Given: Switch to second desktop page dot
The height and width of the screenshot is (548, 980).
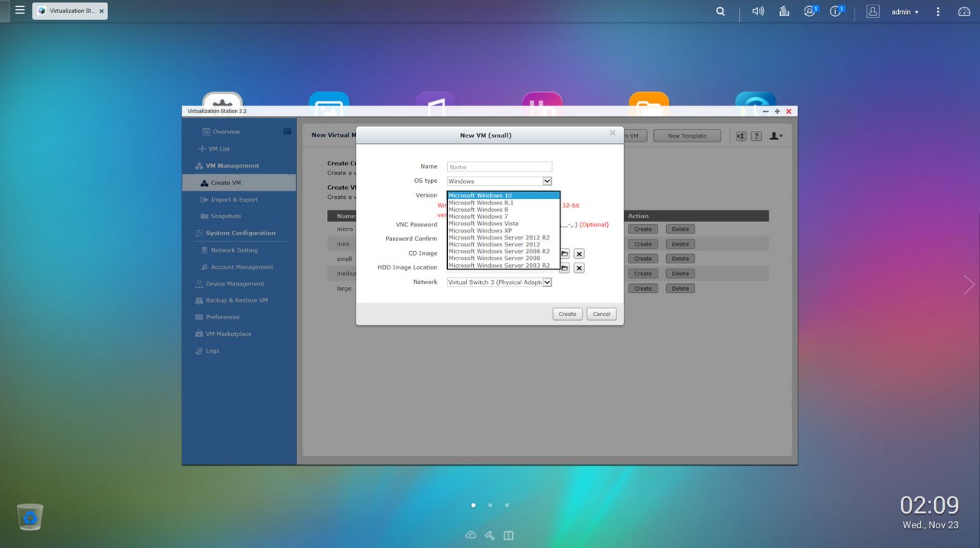Looking at the screenshot, I should (490, 505).
